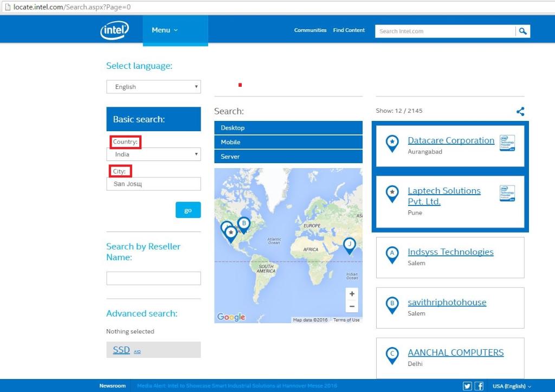Open the Communities link
The width and height of the screenshot is (555, 392).
310,30
